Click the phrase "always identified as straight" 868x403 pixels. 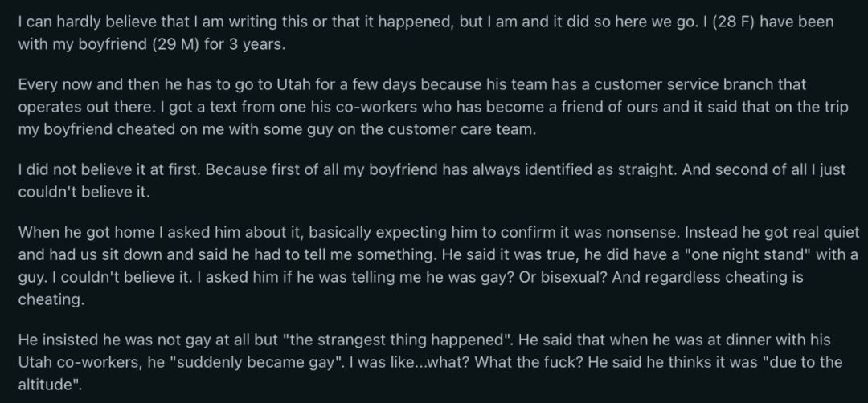coord(570,170)
